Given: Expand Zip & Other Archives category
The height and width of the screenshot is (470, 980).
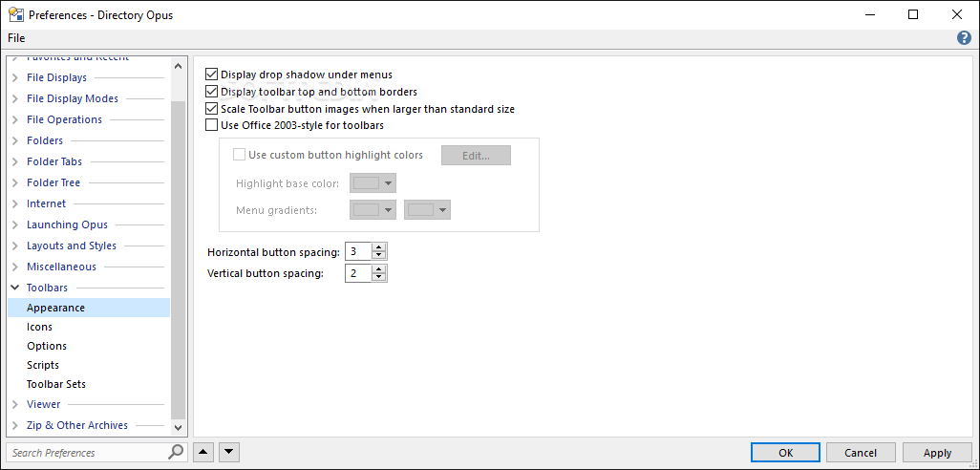Looking at the screenshot, I should click(15, 426).
